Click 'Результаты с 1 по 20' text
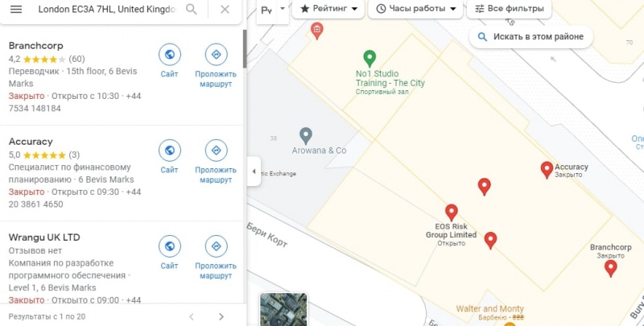The height and width of the screenshot is (326, 644). click(x=47, y=316)
